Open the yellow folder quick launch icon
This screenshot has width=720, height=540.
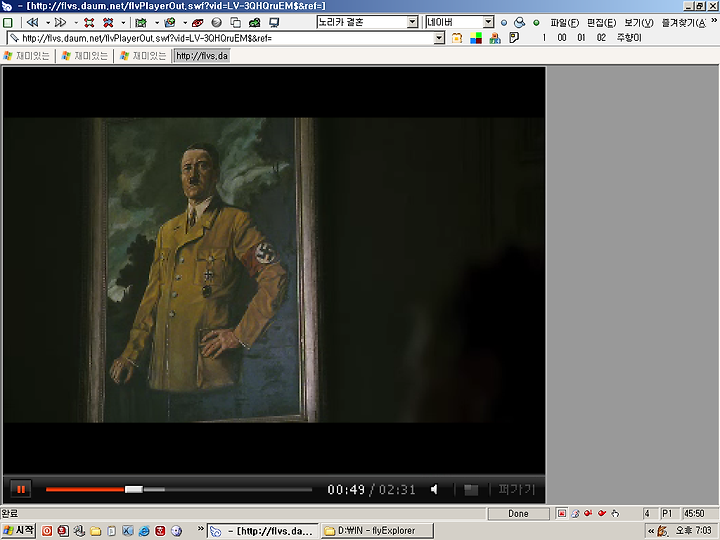pos(95,531)
